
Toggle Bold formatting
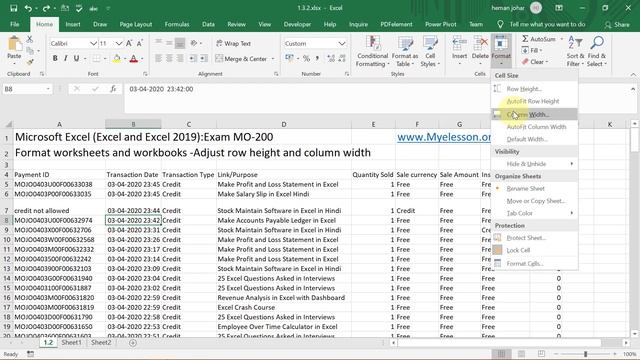pyautogui.click(x=55, y=59)
